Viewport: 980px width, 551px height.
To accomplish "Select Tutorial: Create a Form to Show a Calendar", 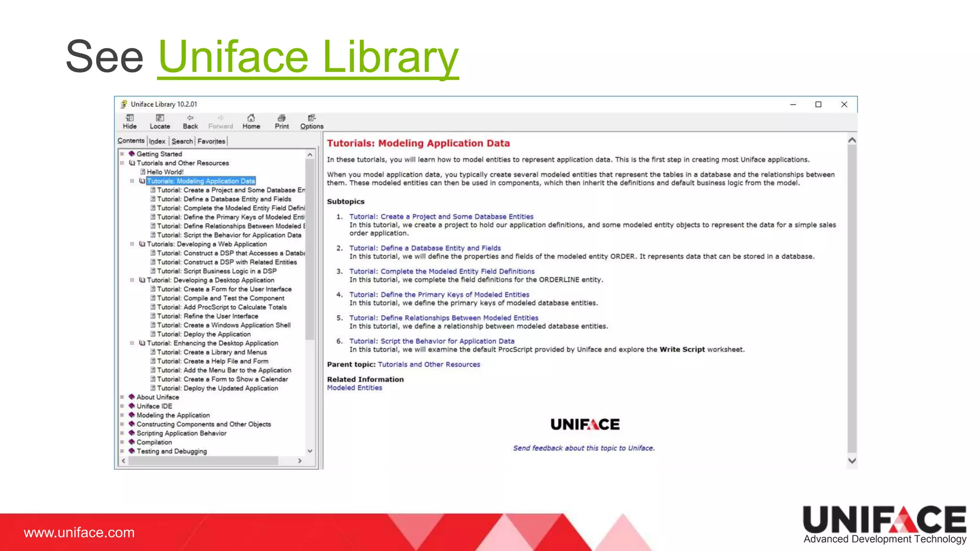I will point(223,379).
